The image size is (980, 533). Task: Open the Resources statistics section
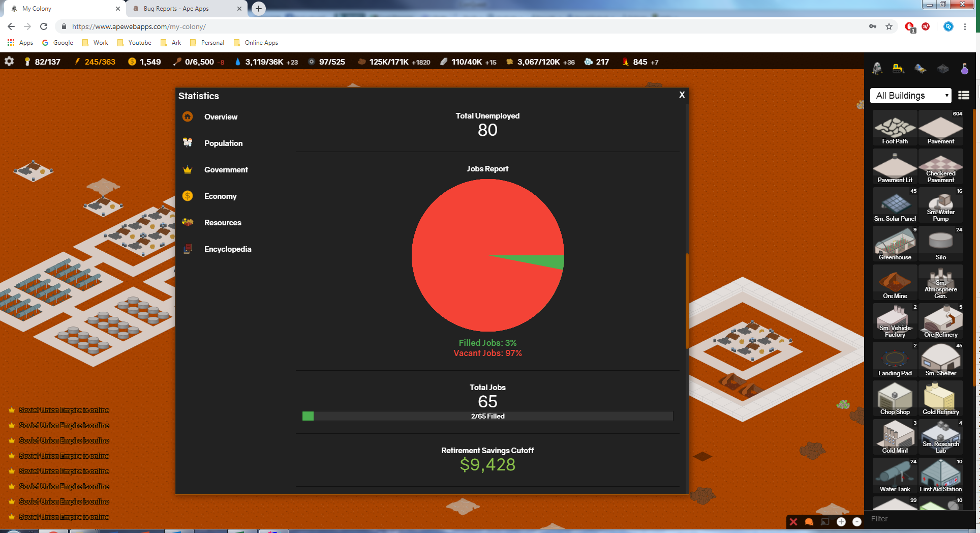click(223, 223)
